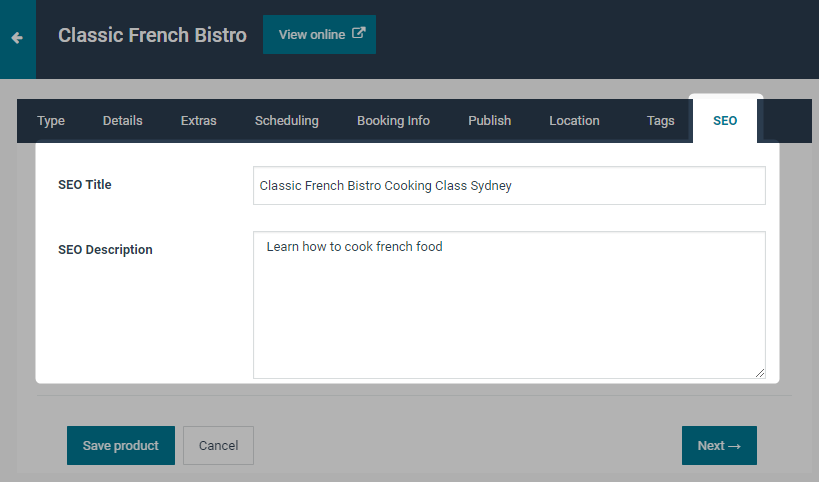Image resolution: width=819 pixels, height=482 pixels.
Task: Cancel editing the product
Action: (218, 445)
